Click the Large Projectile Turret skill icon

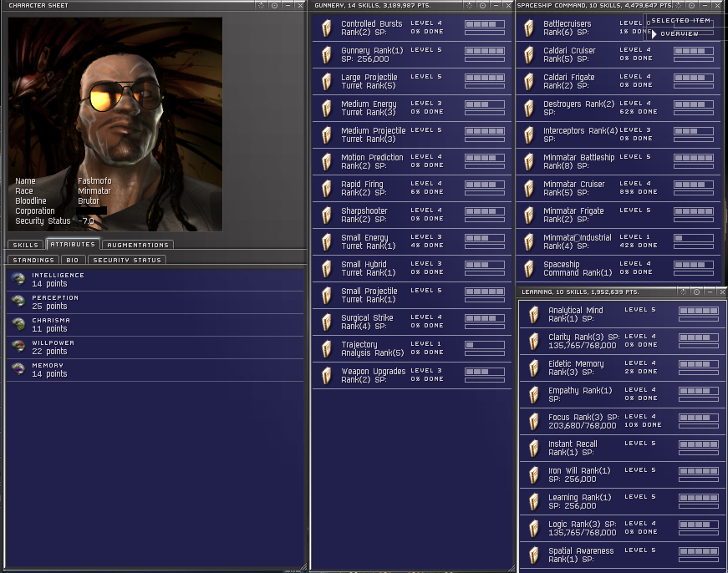pos(327,81)
